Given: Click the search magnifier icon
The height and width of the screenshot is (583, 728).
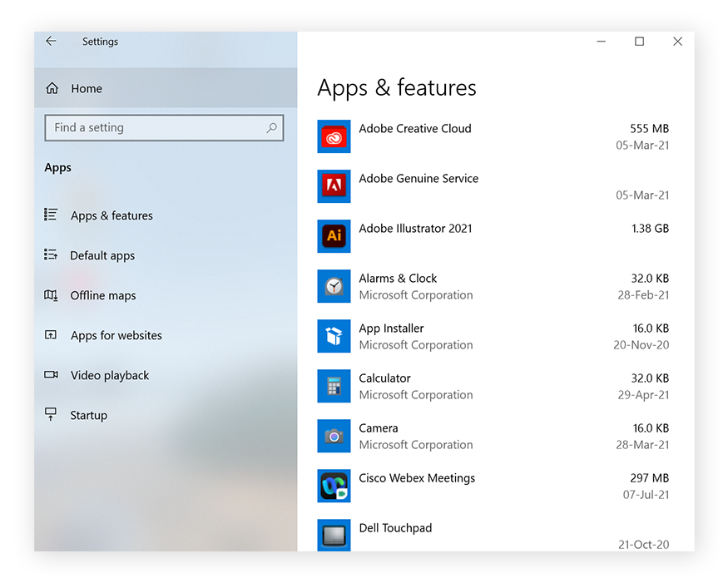Looking at the screenshot, I should point(271,128).
